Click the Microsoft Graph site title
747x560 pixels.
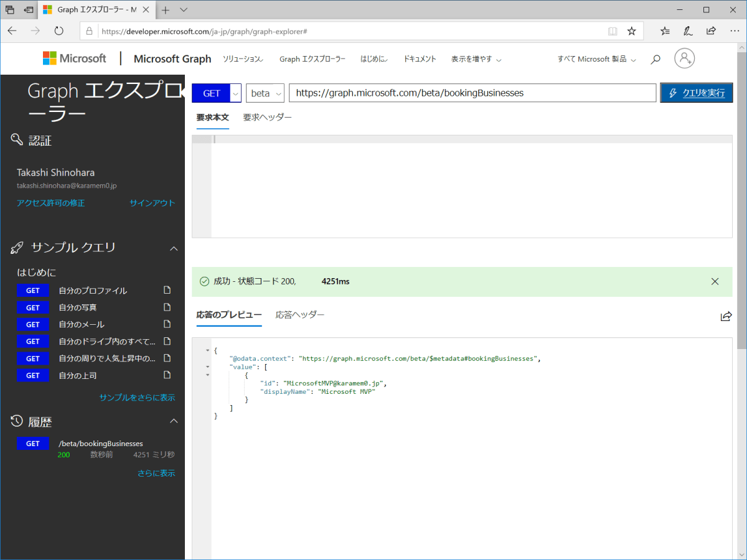172,58
